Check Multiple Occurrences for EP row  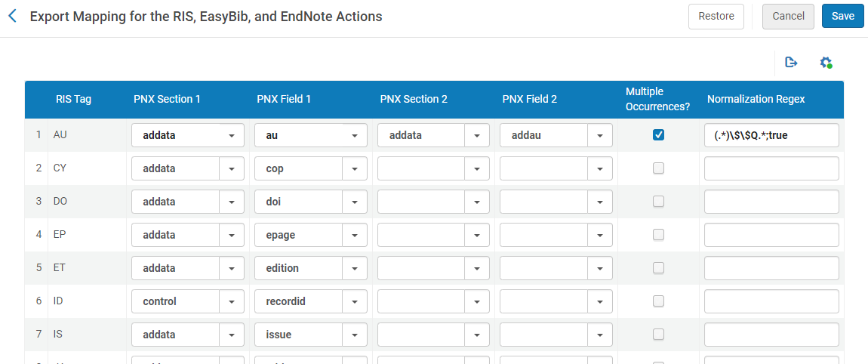pos(658,235)
